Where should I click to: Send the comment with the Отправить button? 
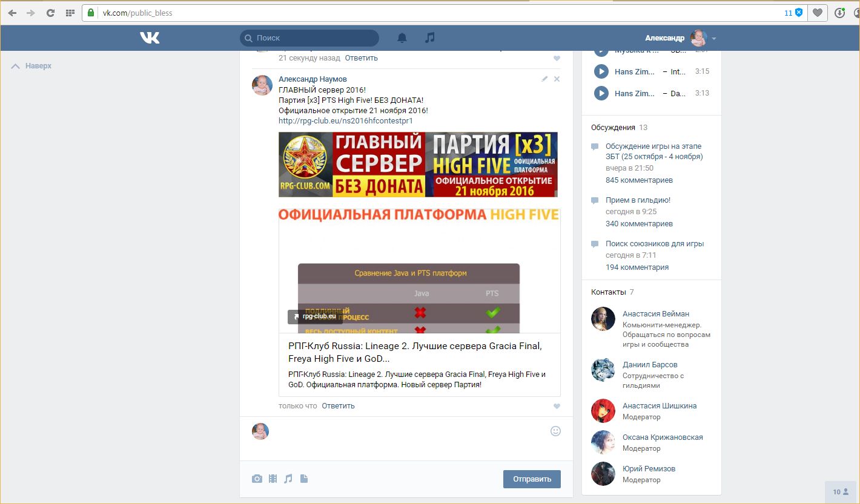532,479
